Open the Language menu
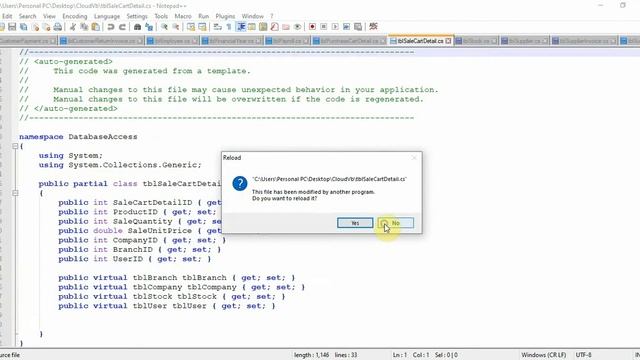 pyautogui.click(x=107, y=16)
